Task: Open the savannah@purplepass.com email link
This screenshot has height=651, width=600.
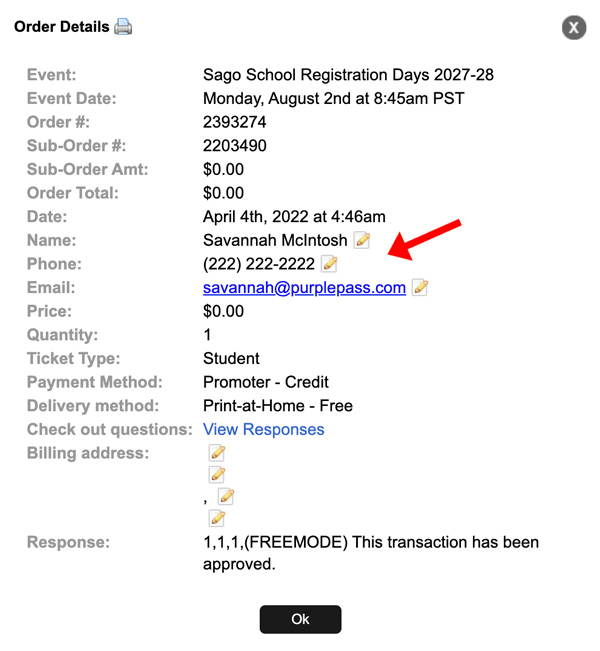Action: (304, 287)
